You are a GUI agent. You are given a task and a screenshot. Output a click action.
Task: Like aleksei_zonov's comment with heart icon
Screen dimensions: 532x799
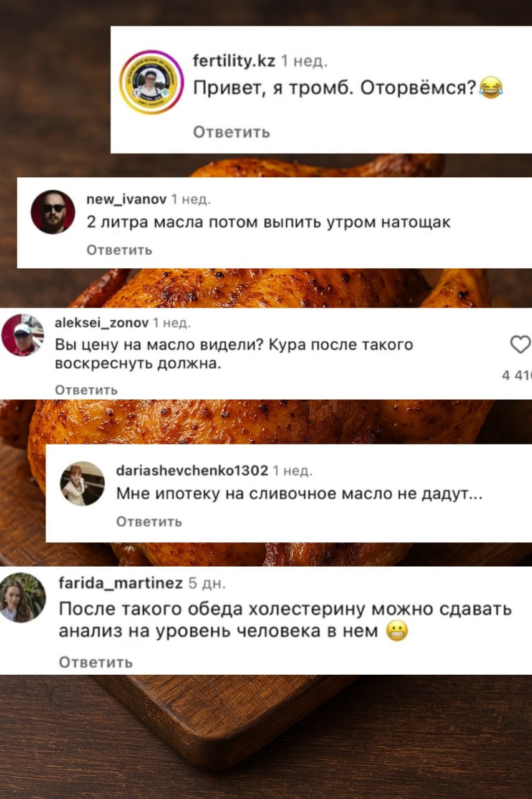pos(520,344)
